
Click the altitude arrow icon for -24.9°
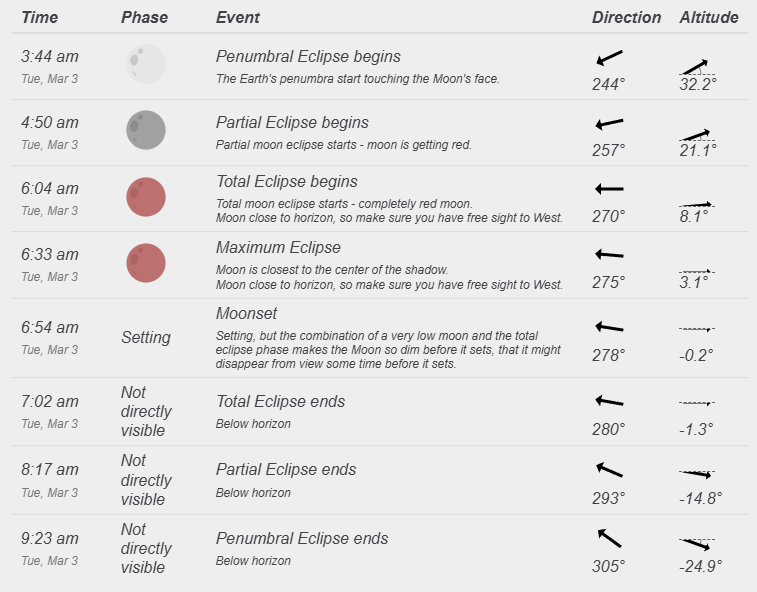click(x=695, y=544)
